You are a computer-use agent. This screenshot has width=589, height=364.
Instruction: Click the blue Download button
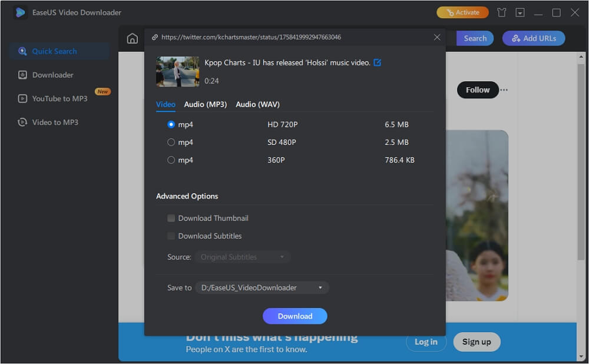click(295, 316)
